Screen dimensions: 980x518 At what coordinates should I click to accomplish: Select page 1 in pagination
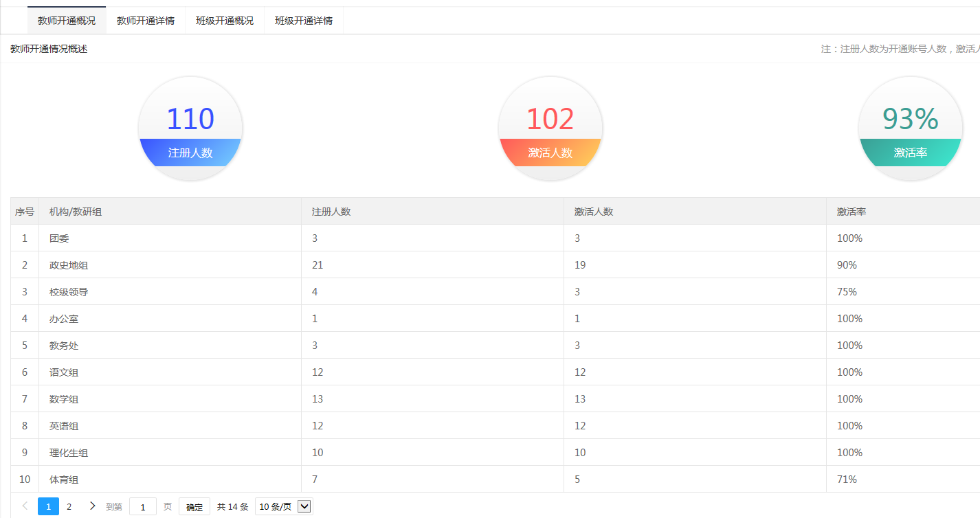coord(48,506)
